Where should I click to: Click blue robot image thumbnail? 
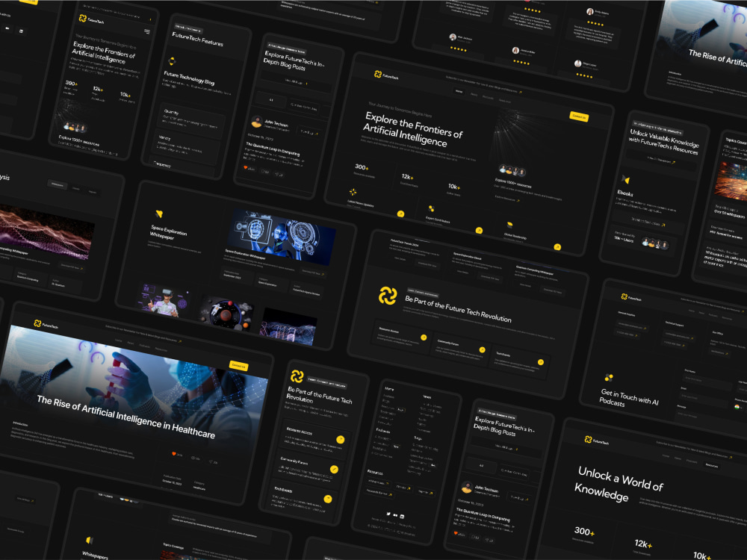pos(281,237)
